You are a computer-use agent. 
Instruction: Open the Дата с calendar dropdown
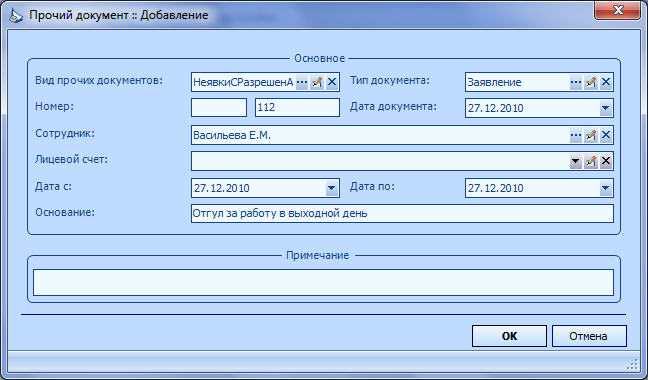pos(331,188)
